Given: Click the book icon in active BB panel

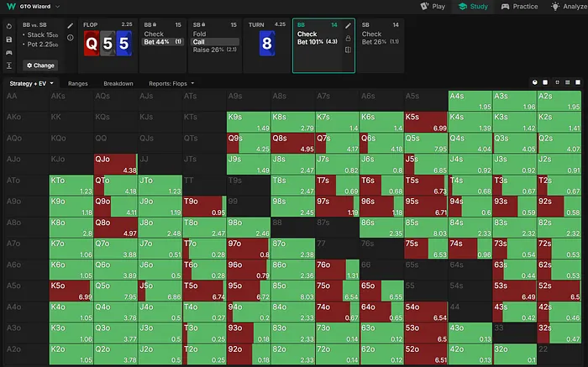Looking at the screenshot, I should [x=347, y=50].
